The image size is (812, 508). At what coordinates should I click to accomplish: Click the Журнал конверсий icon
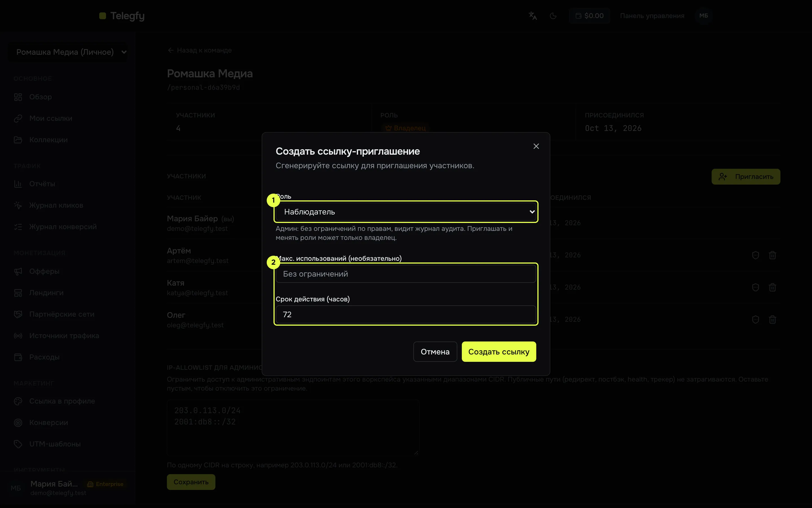[x=18, y=227]
